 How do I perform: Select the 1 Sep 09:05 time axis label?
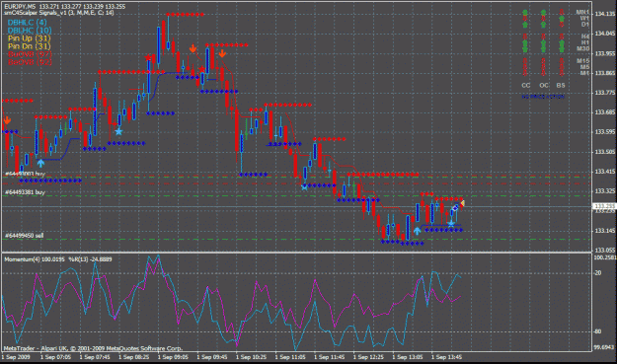coord(173,357)
